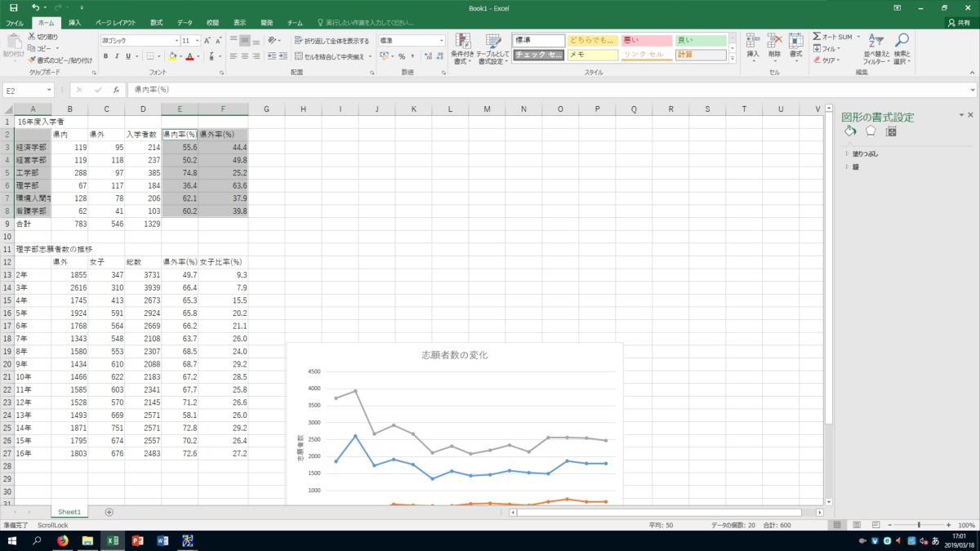
Task: Click the Cut (切り取り) button
Action: (x=42, y=37)
